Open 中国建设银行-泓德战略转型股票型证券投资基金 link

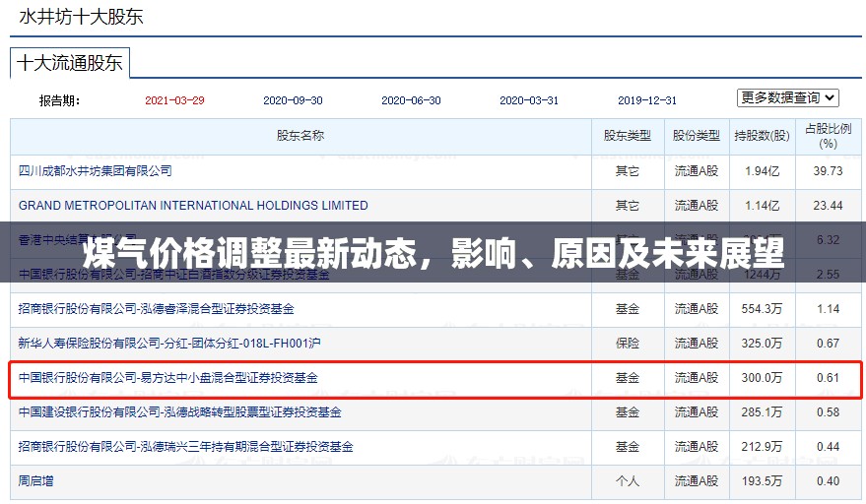180,412
